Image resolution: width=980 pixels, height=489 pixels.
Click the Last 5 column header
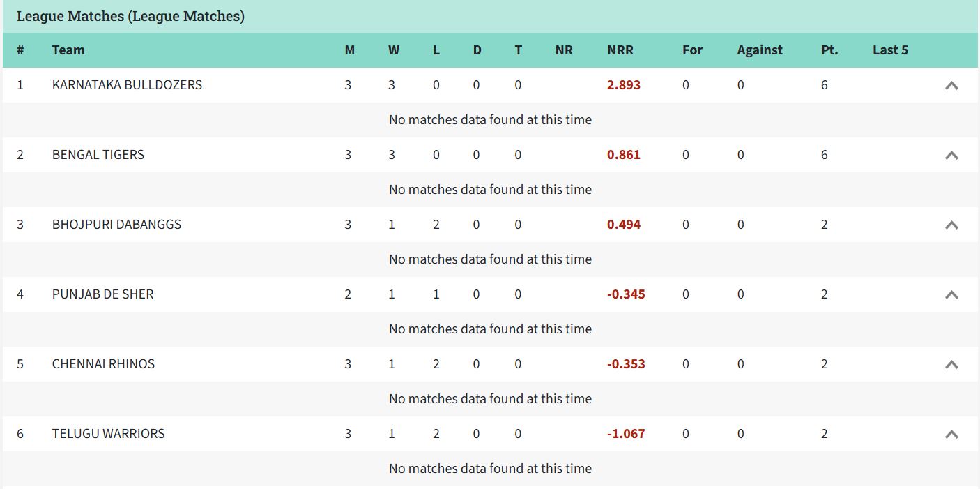[890, 50]
